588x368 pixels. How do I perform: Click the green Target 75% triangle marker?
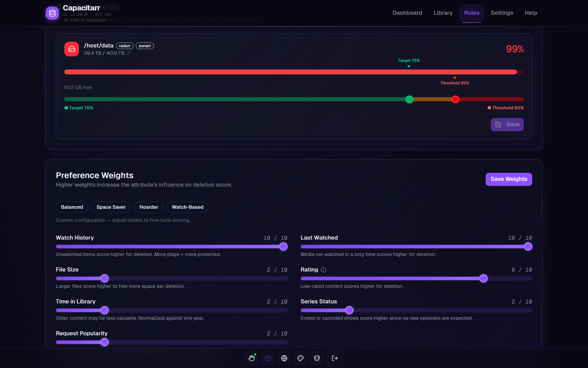click(409, 66)
